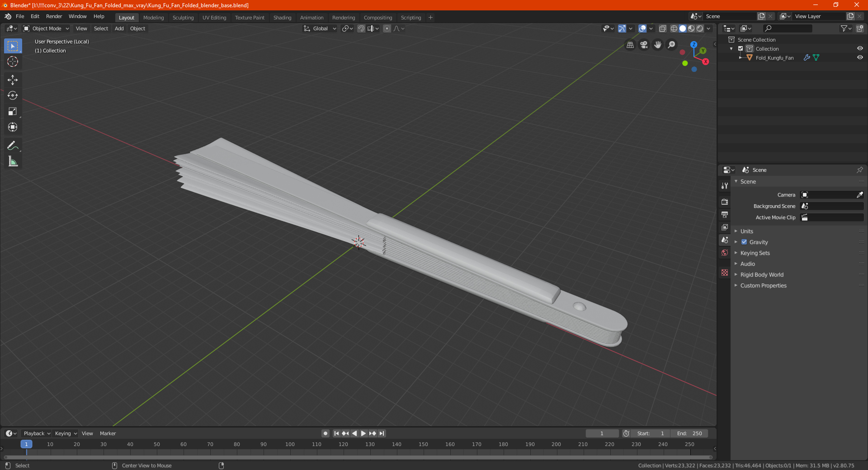Click the new collection icon in outliner
The width and height of the screenshot is (868, 470).
tap(859, 28)
